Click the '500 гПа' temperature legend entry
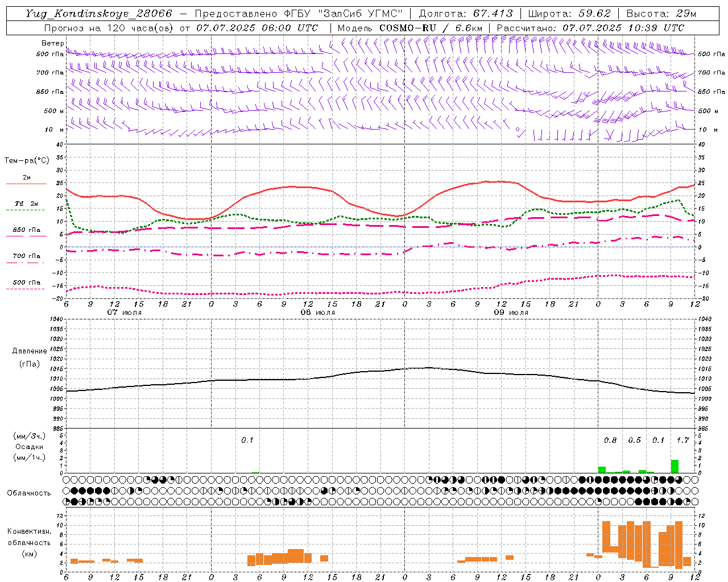This screenshot has height=582, width=728. click(x=26, y=282)
